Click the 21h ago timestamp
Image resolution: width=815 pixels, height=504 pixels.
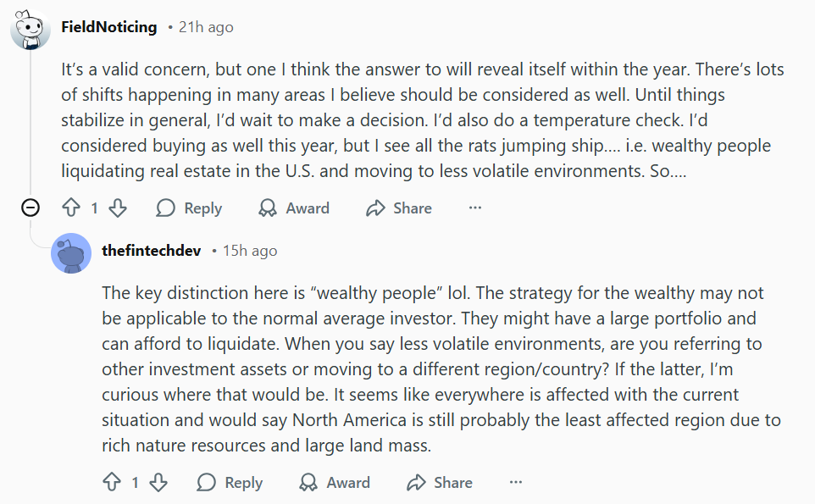[205, 27]
